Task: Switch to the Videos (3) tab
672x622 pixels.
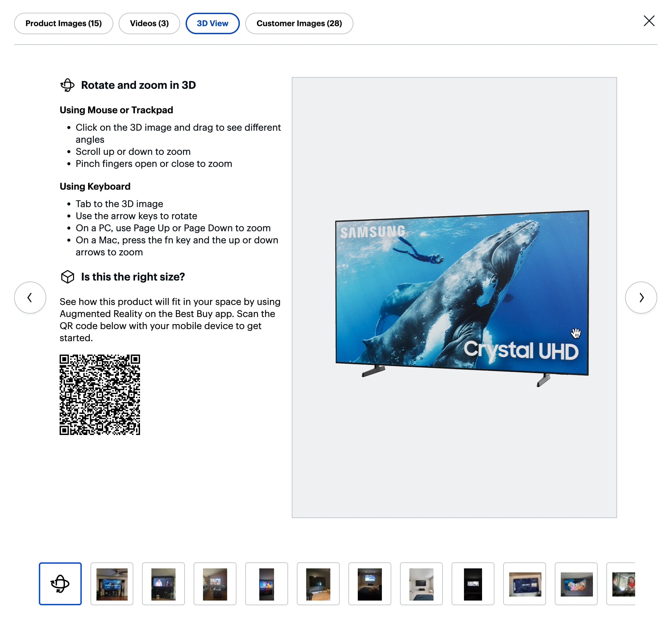Action: coord(149,23)
